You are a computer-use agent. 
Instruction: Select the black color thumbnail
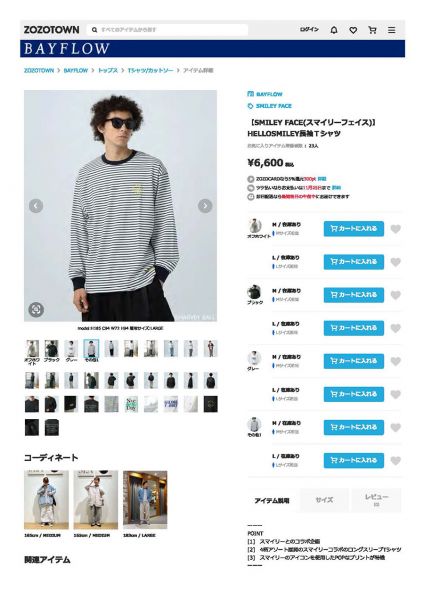click(x=52, y=351)
